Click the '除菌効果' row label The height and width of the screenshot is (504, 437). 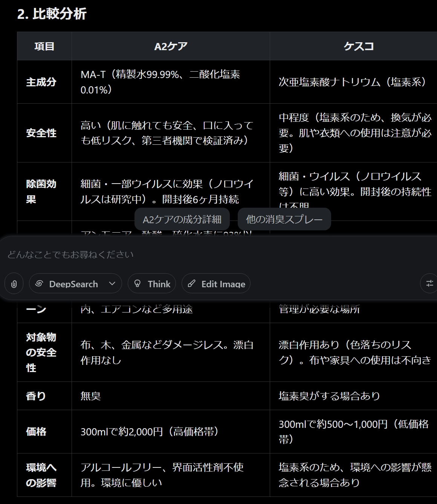coord(41,191)
